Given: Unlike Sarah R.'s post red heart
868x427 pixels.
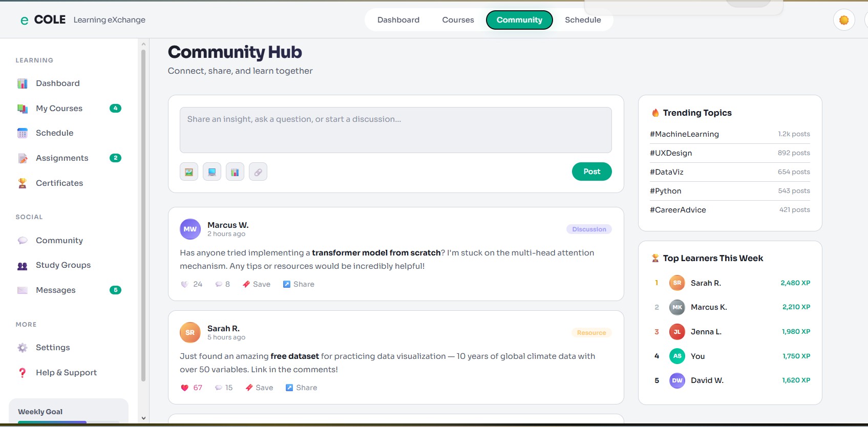Looking at the screenshot, I should coord(185,388).
